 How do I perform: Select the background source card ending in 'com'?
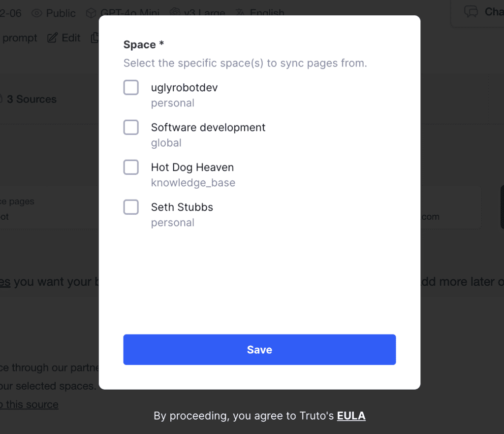pyautogui.click(x=450, y=208)
